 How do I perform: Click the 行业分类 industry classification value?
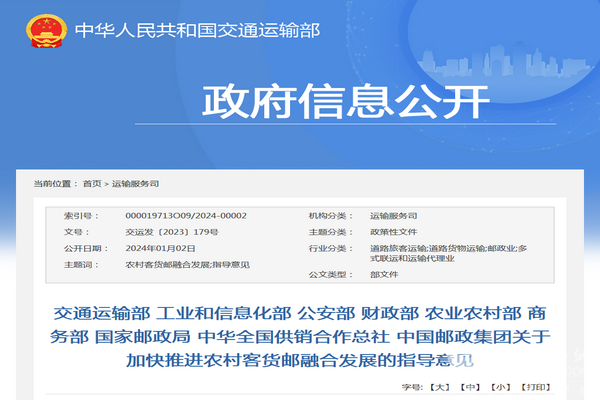coord(440,252)
